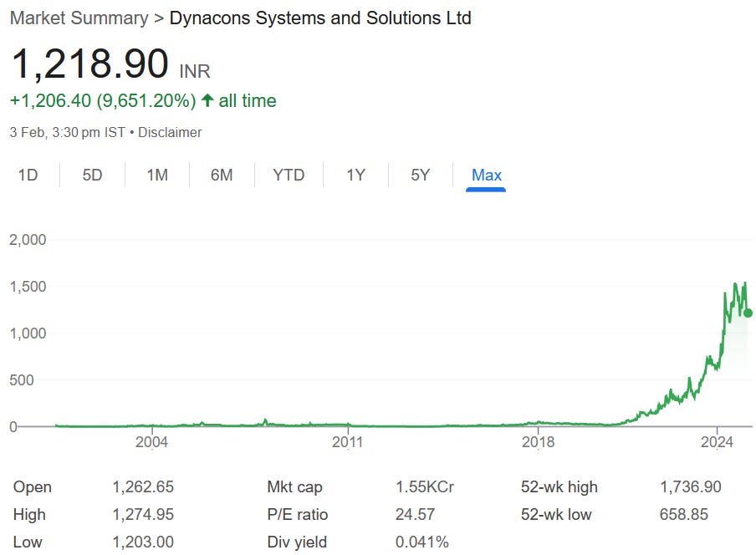Show year-to-date YTD chart
This screenshot has width=756, height=555.
(x=289, y=175)
